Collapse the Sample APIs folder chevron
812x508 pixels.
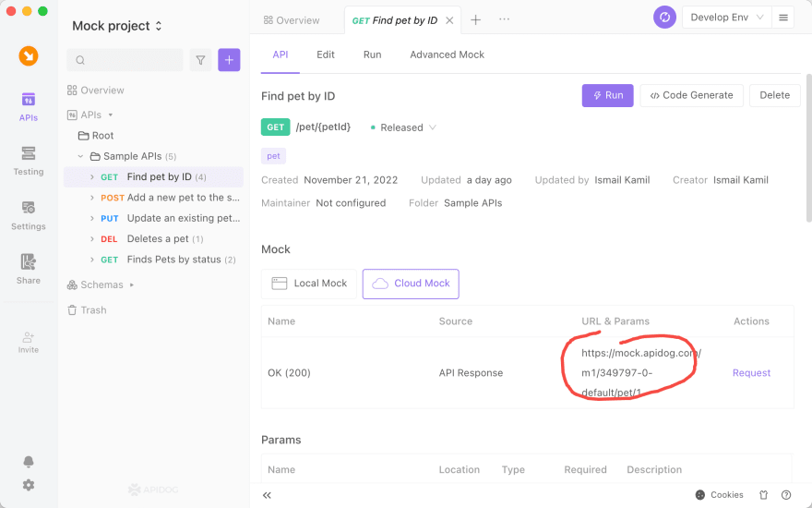click(x=80, y=156)
